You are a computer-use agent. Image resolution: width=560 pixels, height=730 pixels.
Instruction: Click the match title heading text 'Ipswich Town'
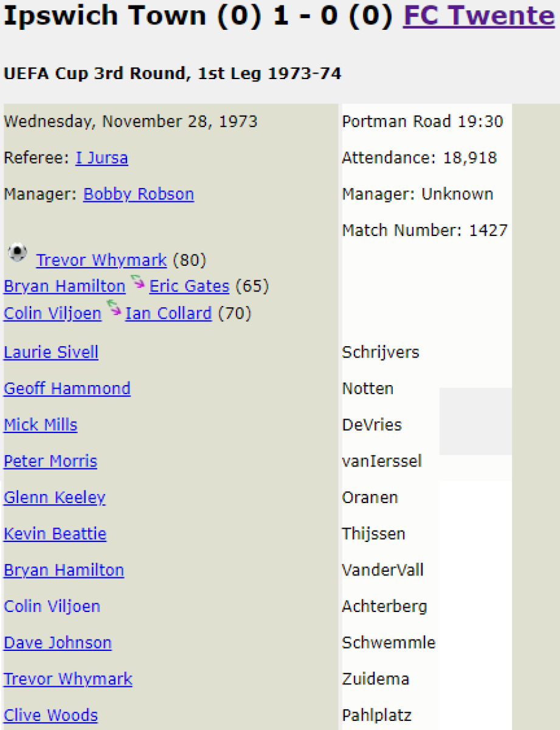(x=105, y=16)
